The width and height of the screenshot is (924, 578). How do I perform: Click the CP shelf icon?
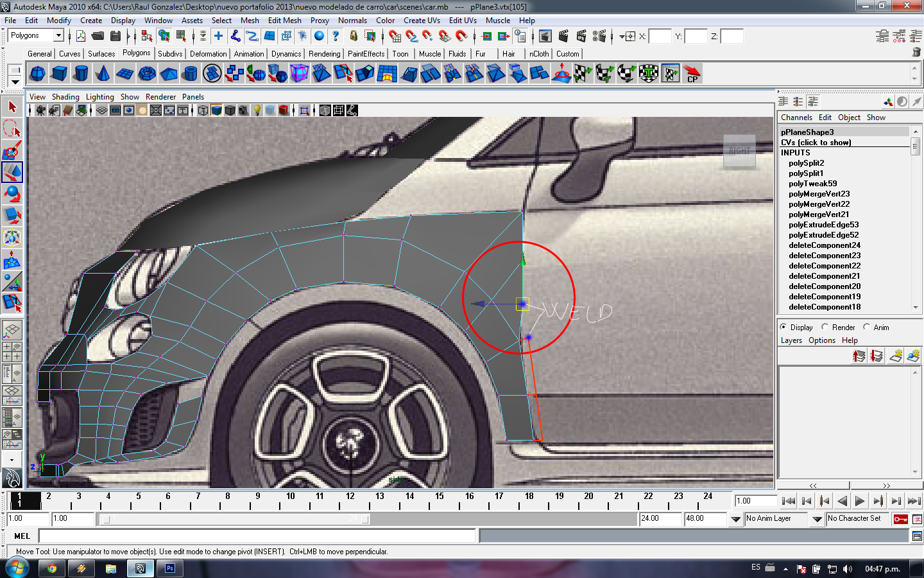(x=692, y=74)
